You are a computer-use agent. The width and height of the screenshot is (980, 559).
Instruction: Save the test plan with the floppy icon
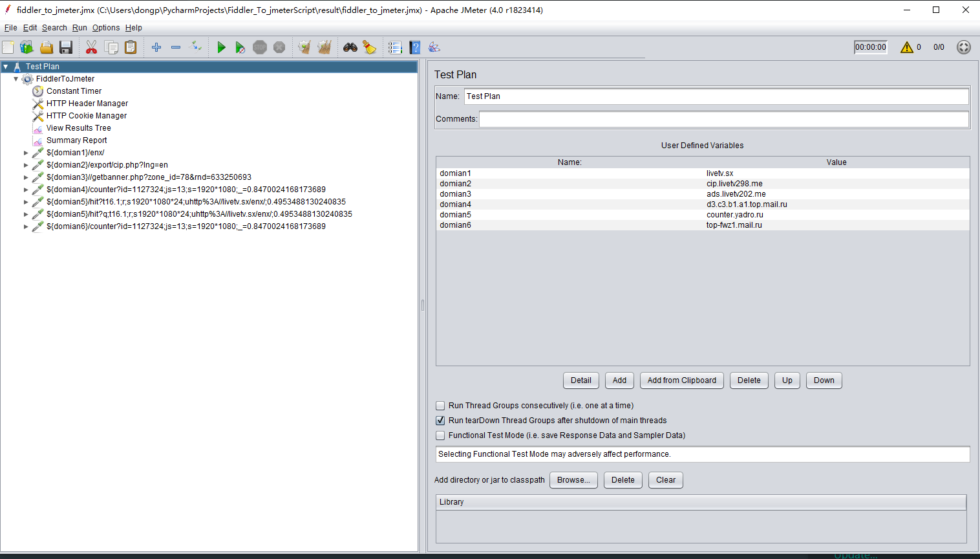(x=66, y=47)
